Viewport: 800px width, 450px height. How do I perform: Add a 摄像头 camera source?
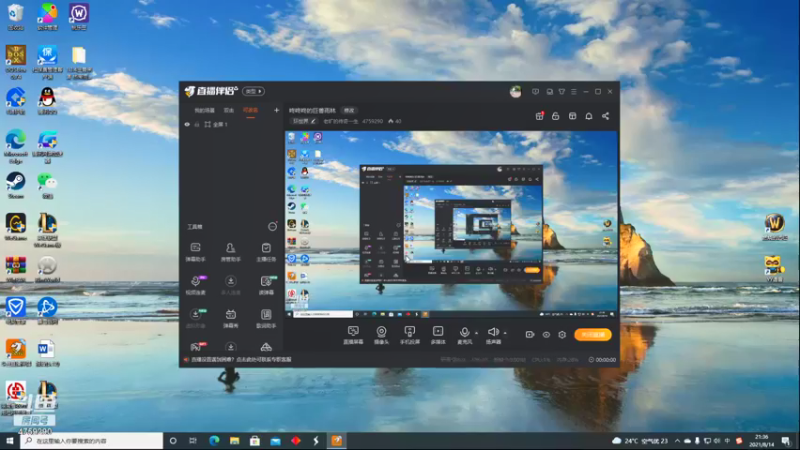point(381,335)
